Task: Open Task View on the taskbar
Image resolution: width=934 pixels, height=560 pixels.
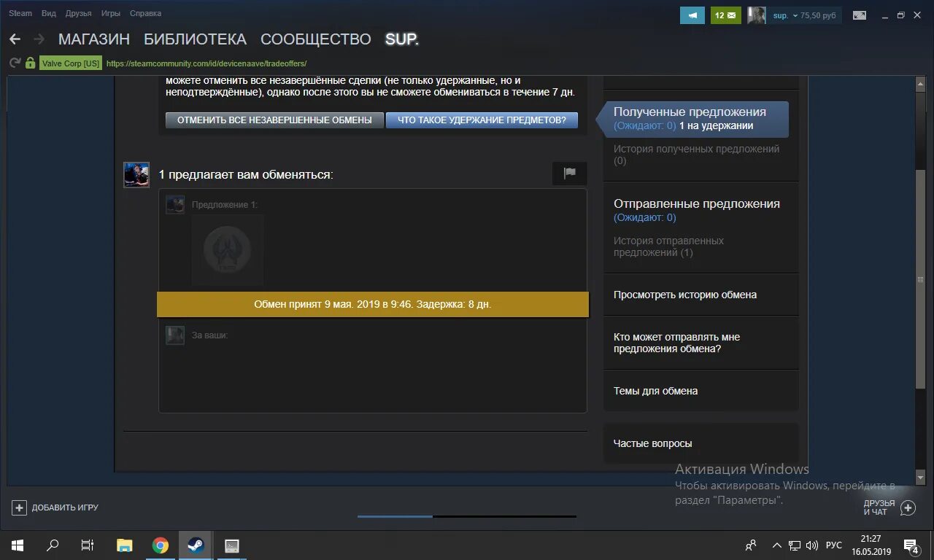Action: (x=88, y=545)
